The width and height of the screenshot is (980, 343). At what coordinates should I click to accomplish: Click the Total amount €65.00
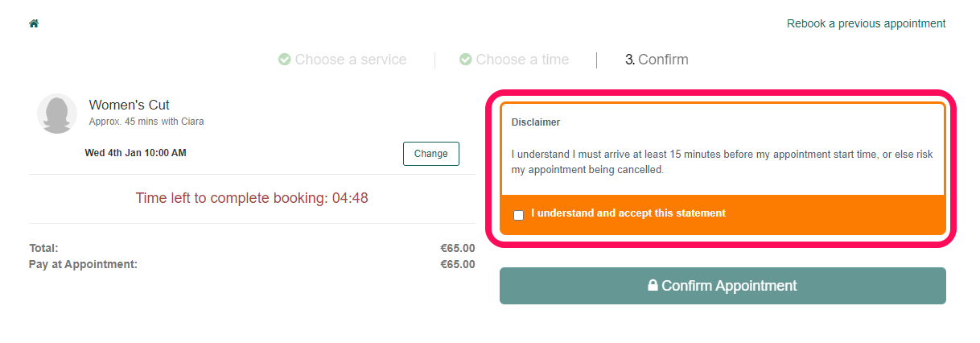point(458,248)
